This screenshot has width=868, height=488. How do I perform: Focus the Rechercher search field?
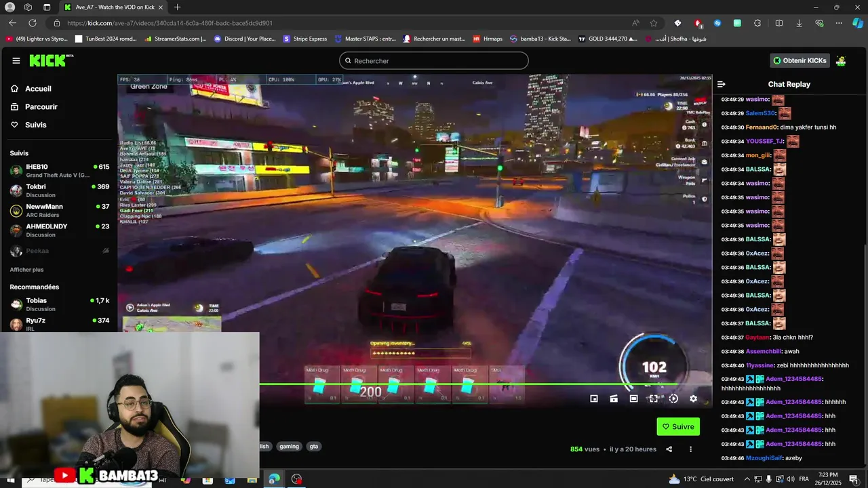(x=434, y=60)
